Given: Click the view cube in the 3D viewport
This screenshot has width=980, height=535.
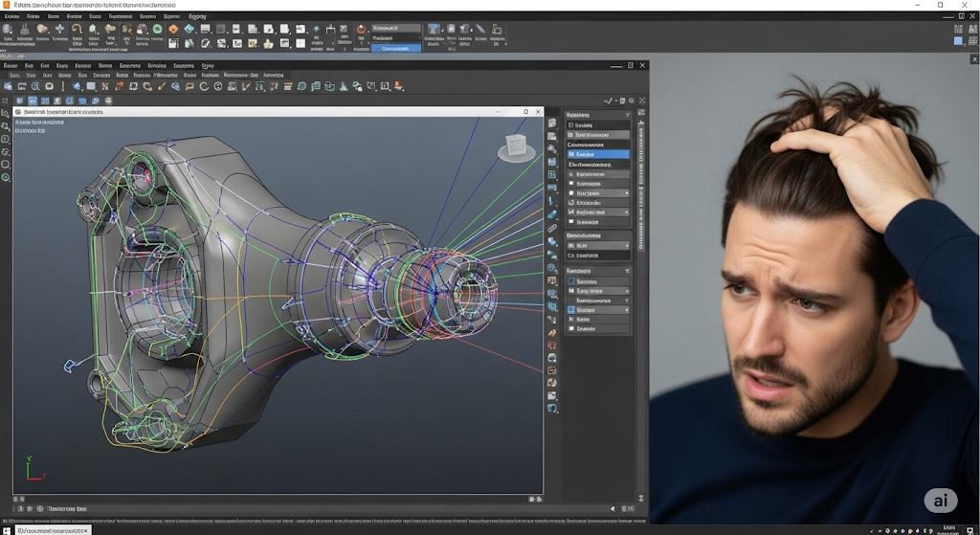Looking at the screenshot, I should [x=516, y=147].
